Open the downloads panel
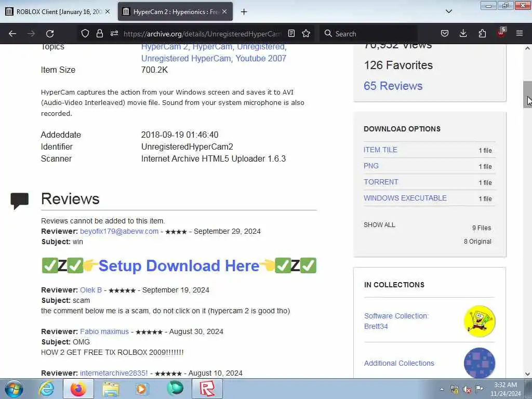This screenshot has width=532, height=399. pyautogui.click(x=463, y=33)
